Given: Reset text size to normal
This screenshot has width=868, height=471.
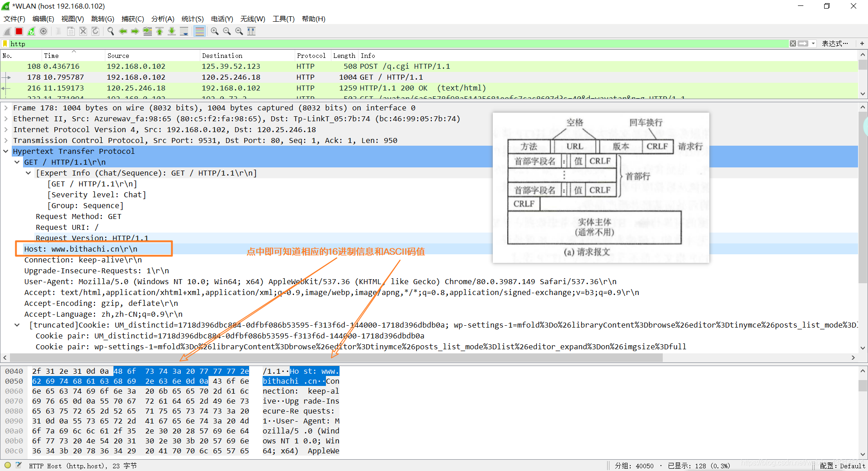Looking at the screenshot, I should [x=239, y=31].
